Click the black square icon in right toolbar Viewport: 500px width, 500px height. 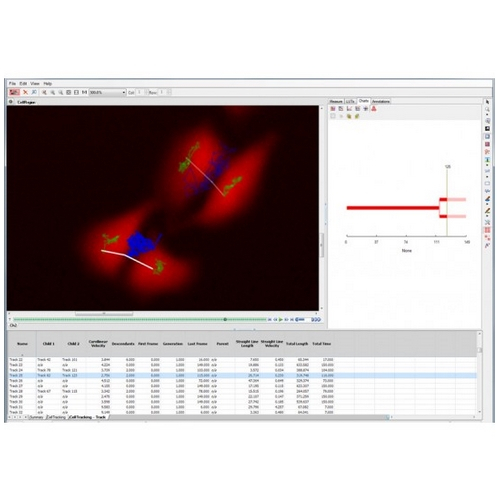tap(487, 129)
